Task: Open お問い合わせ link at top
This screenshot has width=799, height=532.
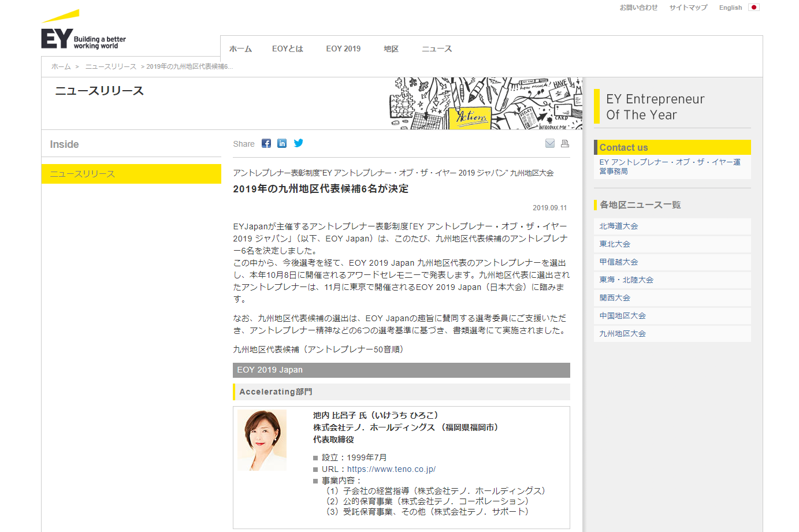Action: click(638, 8)
